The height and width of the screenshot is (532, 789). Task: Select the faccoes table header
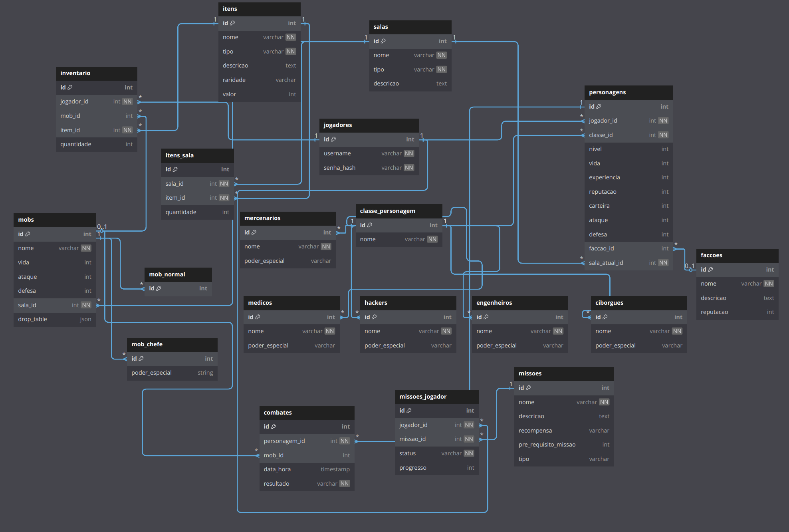(x=737, y=255)
